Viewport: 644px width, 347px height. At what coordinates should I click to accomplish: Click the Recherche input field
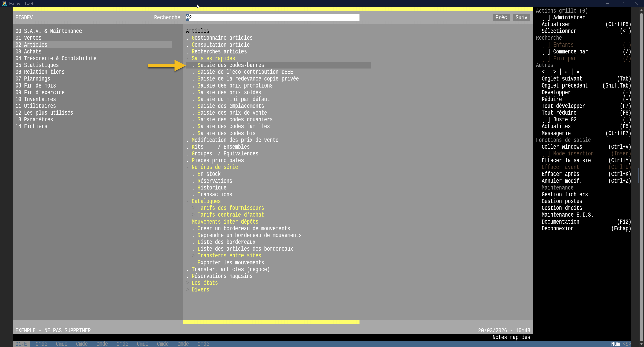click(273, 18)
